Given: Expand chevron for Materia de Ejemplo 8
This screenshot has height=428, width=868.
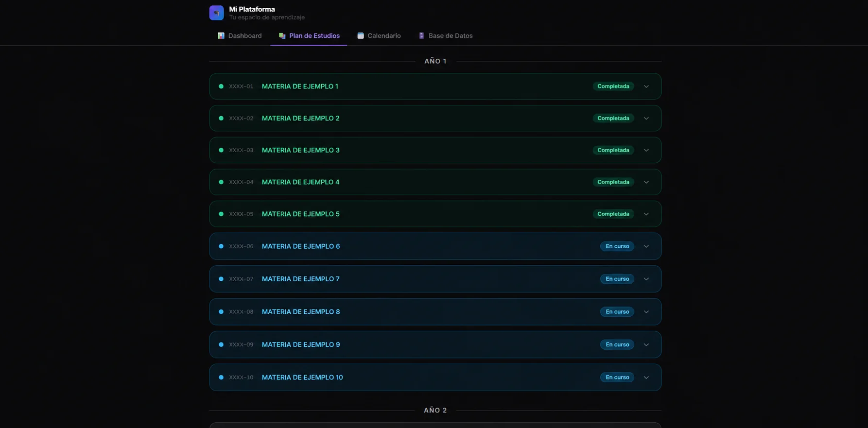Looking at the screenshot, I should point(646,312).
